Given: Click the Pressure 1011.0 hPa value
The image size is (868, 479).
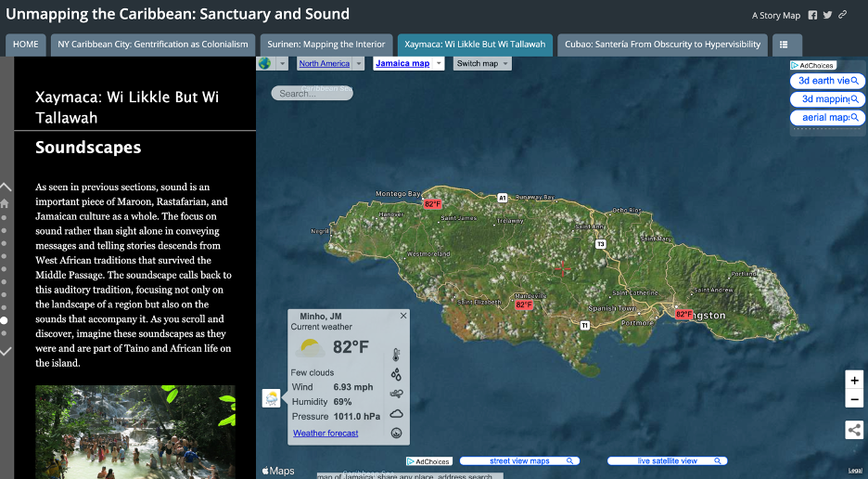Looking at the screenshot, I should coord(356,417).
